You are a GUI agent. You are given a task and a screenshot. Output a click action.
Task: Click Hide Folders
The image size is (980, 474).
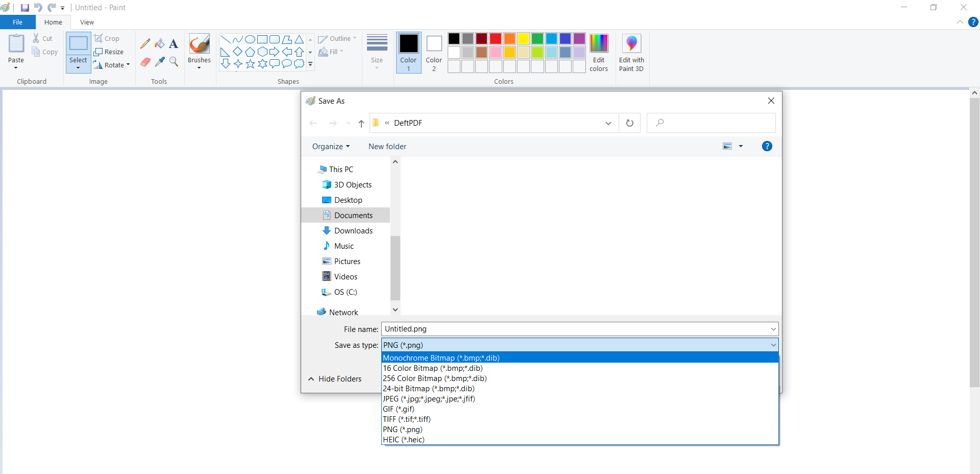pos(335,379)
